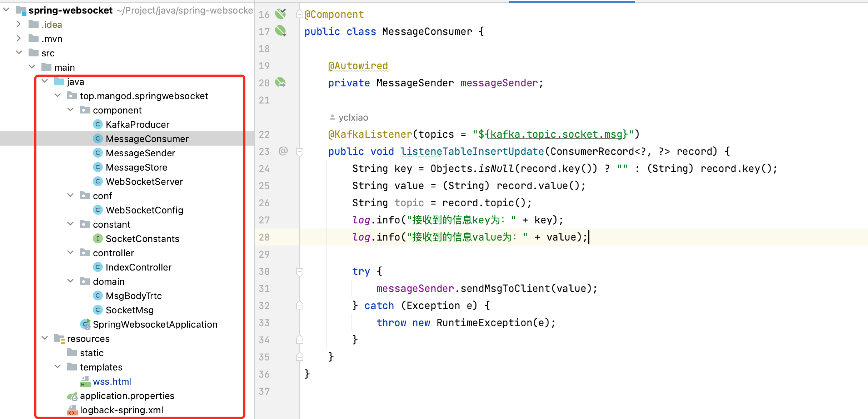868x419 pixels.
Task: Click the SpringWebsocketApplication run class icon
Action: [x=85, y=324]
